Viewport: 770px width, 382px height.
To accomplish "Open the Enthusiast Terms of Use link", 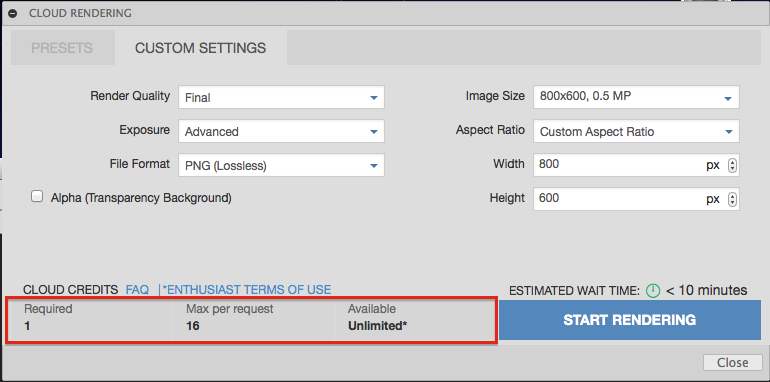I will coord(247,290).
